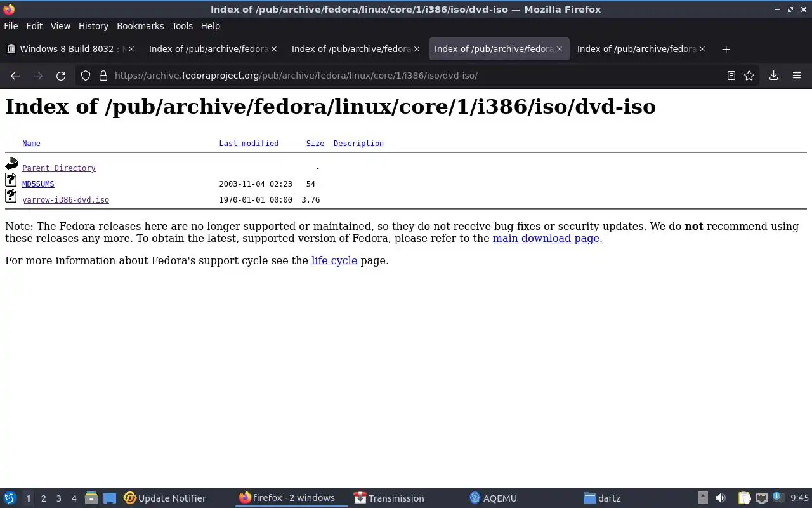Click the show desktop icon in the taskbar
Viewport: 812px width, 508px height.
pyautogui.click(x=110, y=498)
